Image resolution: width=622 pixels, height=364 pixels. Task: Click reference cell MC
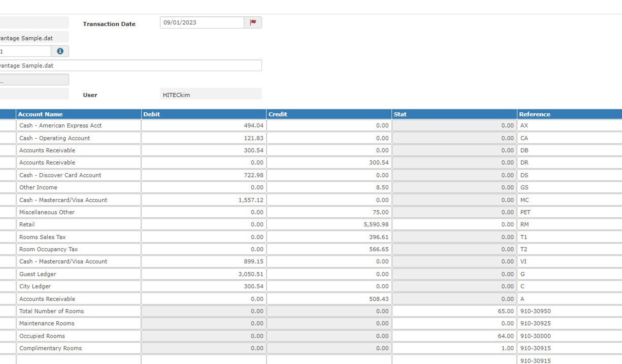[570, 200]
